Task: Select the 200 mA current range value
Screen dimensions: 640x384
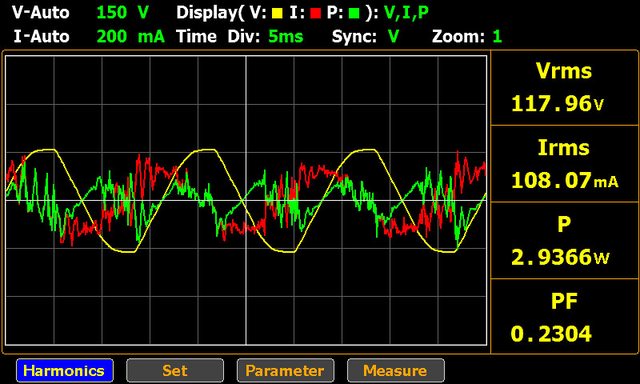Action: 131,37
